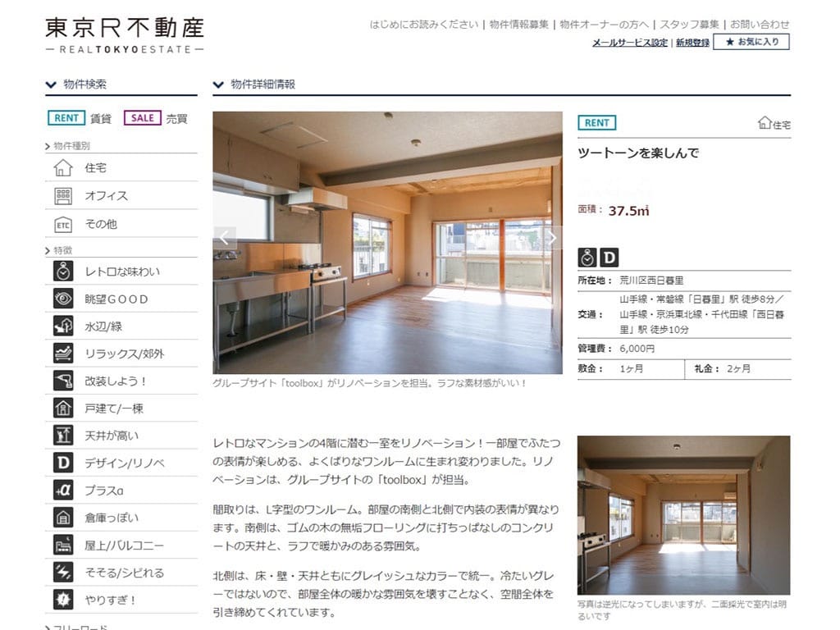Open 新規登録 link
The image size is (840, 630).
pos(692,43)
